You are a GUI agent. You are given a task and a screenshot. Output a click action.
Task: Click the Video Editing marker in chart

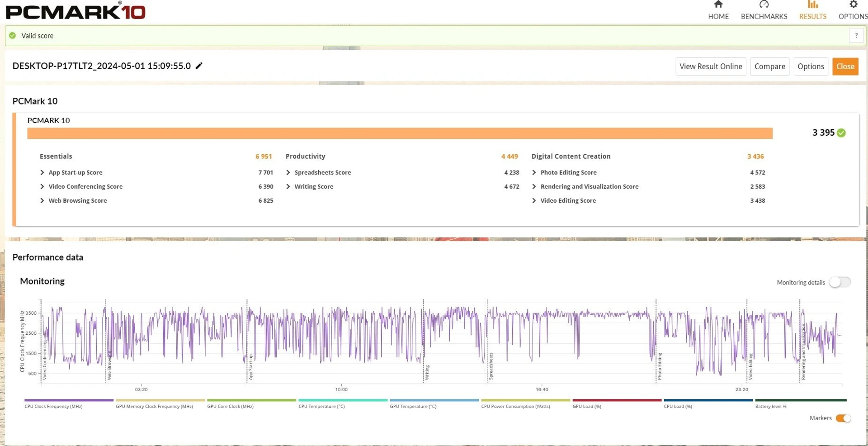pyautogui.click(x=750, y=366)
